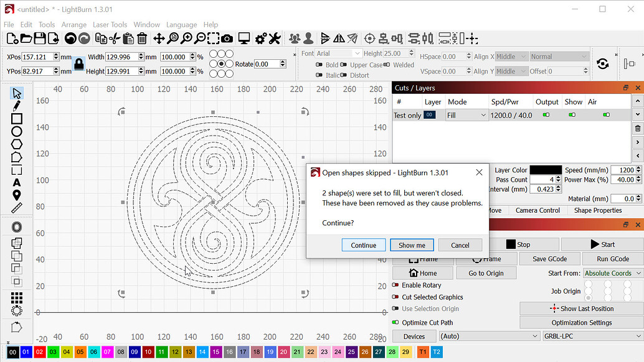The width and height of the screenshot is (644, 362).
Task: Click the camera capture toolbar icon
Action: [227, 39]
